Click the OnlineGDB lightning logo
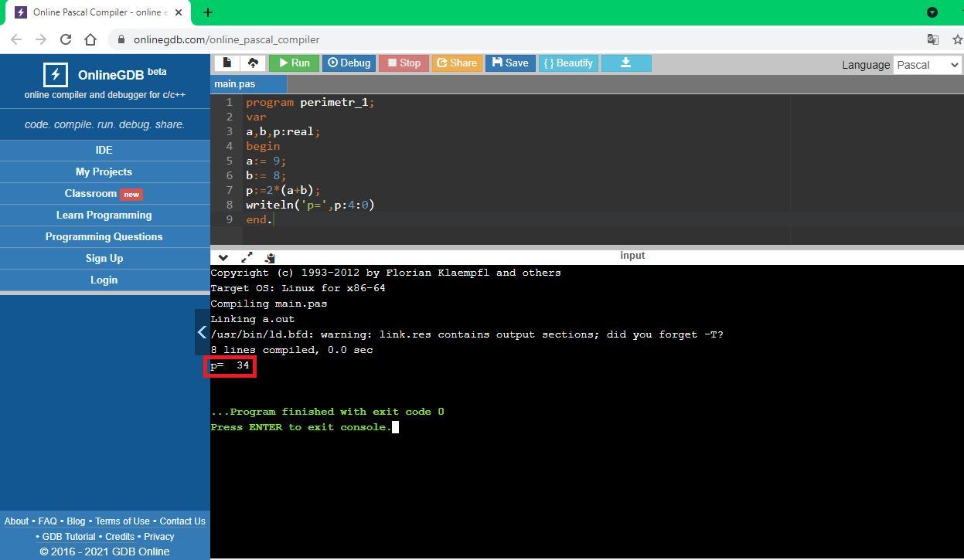964x560 pixels. 55,74
